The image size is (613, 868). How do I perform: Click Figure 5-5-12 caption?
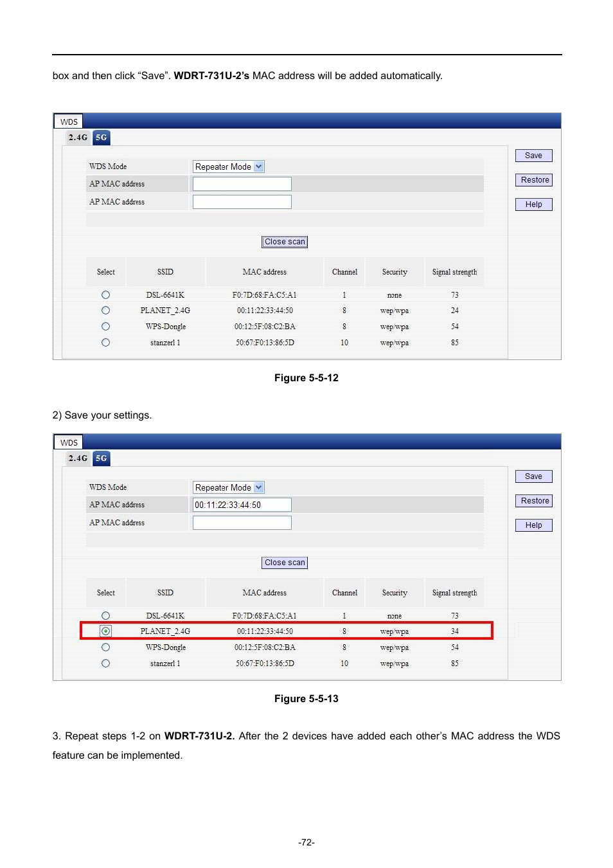pos(306,378)
